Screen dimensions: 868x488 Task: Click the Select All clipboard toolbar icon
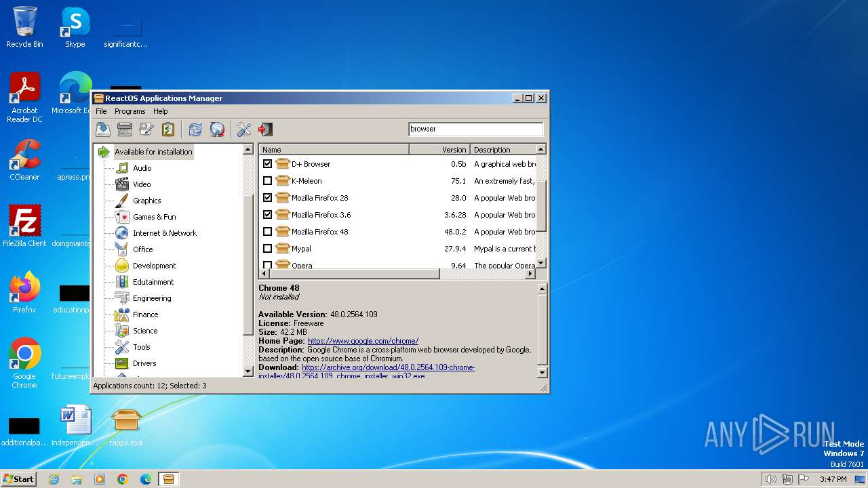[x=168, y=129]
